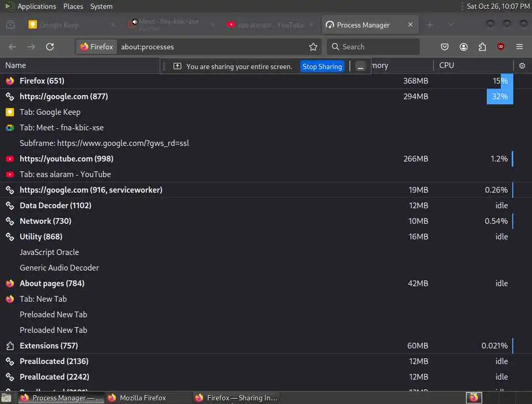The image size is (532, 404).
Task: Click the 266MB memory value for youtube.com
Action: [416, 159]
